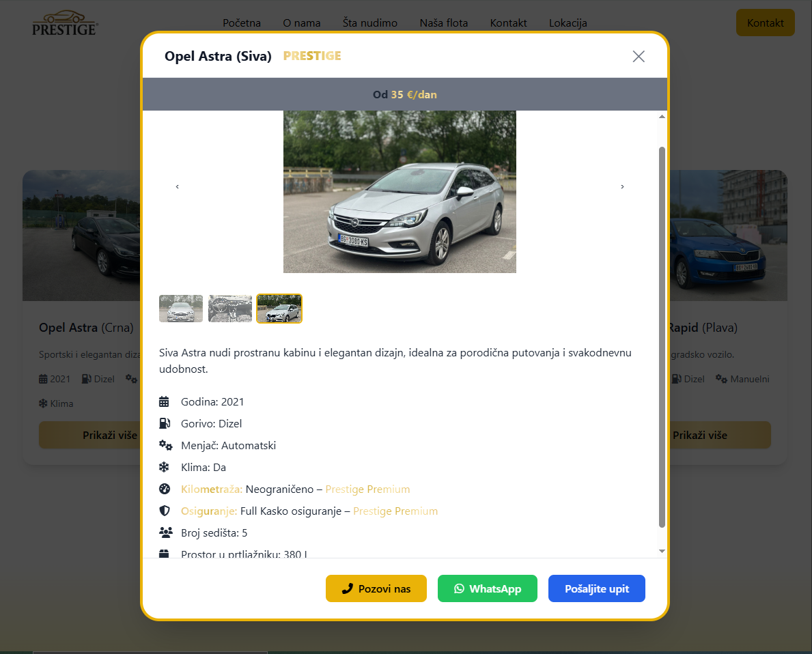Screen dimensions: 812x654
Task: Click the gears icon beside Menjač
Action: (x=165, y=445)
